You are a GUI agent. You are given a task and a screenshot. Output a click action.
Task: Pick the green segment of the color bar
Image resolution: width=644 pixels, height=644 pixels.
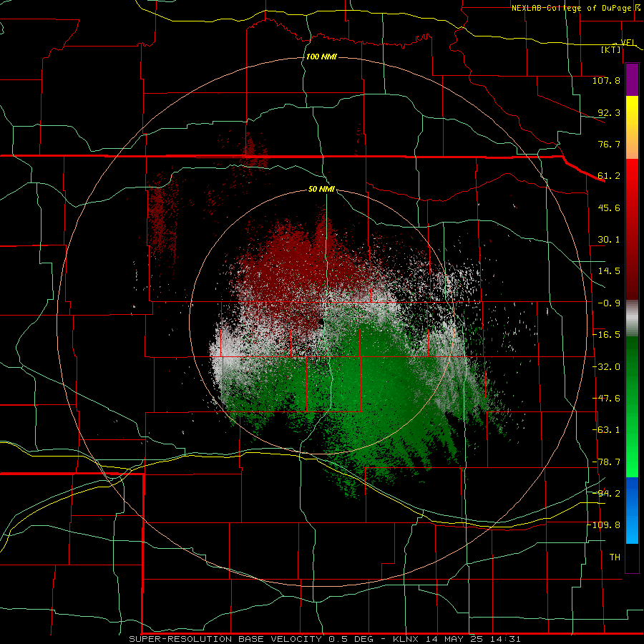tap(632, 406)
